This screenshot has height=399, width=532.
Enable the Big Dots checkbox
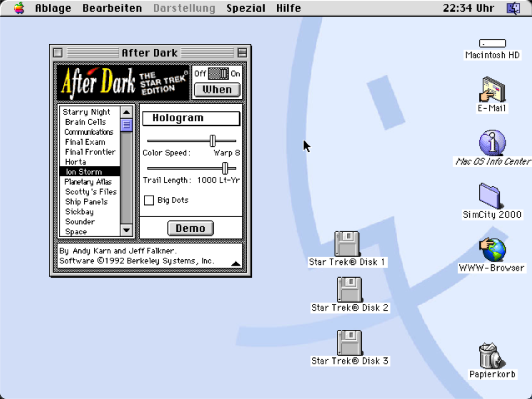tap(149, 200)
